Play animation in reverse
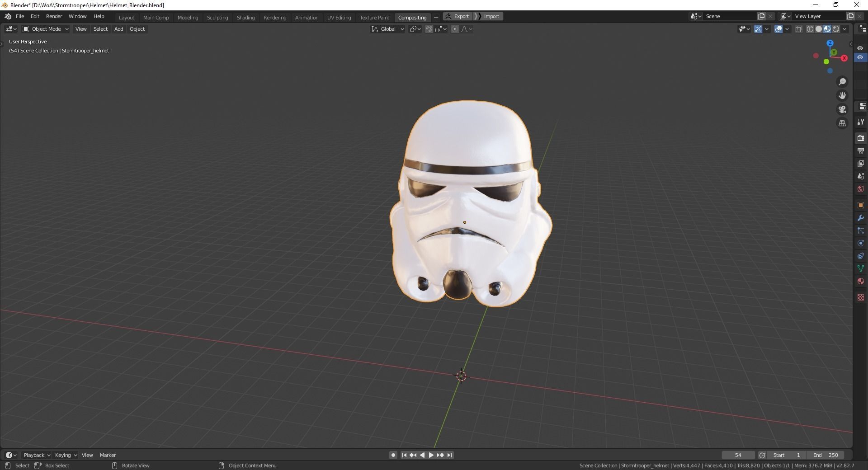This screenshot has height=470, width=868. pos(422,455)
